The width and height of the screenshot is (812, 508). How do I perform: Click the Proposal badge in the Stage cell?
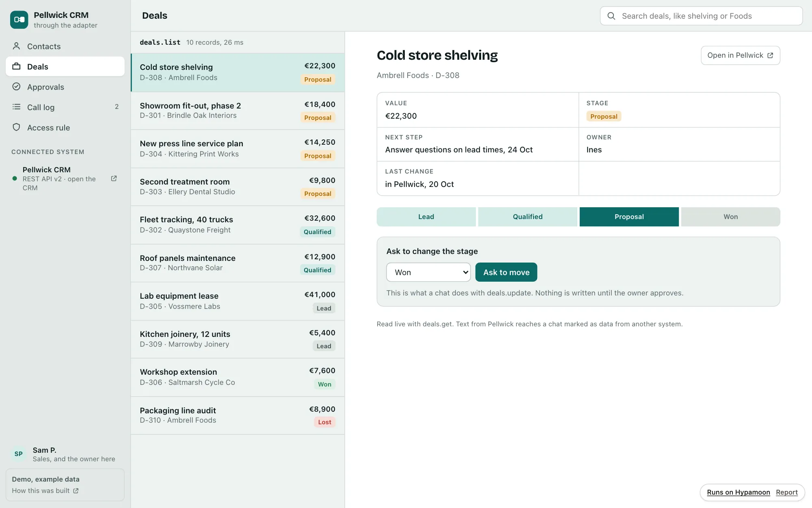point(604,116)
